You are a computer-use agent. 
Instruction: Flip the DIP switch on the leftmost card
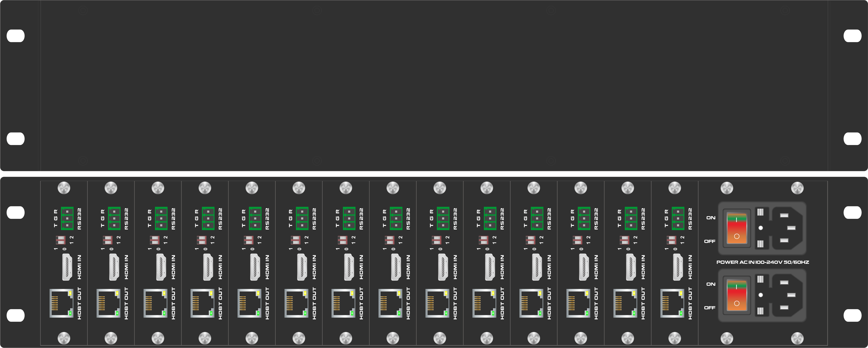pos(61,240)
